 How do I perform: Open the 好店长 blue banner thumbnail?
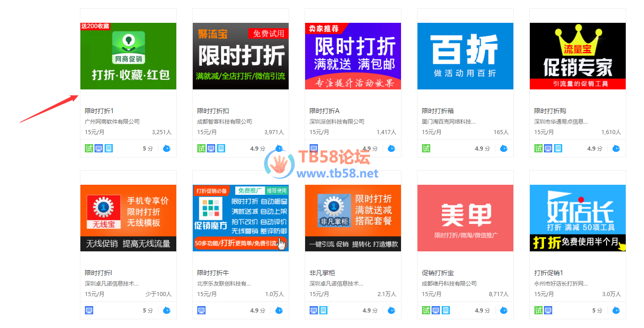(578, 218)
